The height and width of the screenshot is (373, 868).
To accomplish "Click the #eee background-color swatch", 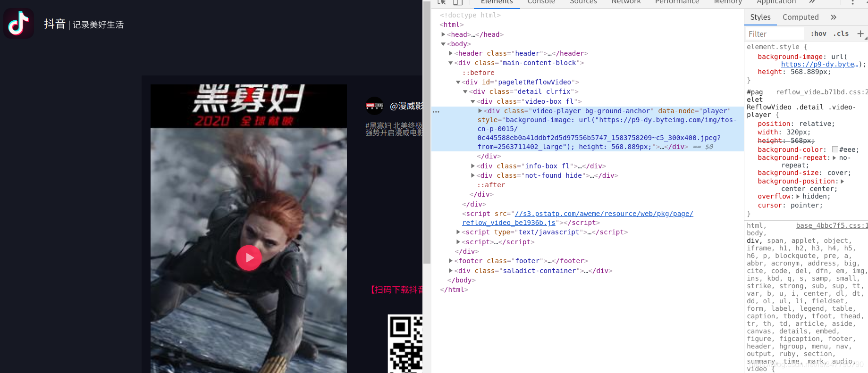I will pyautogui.click(x=835, y=149).
